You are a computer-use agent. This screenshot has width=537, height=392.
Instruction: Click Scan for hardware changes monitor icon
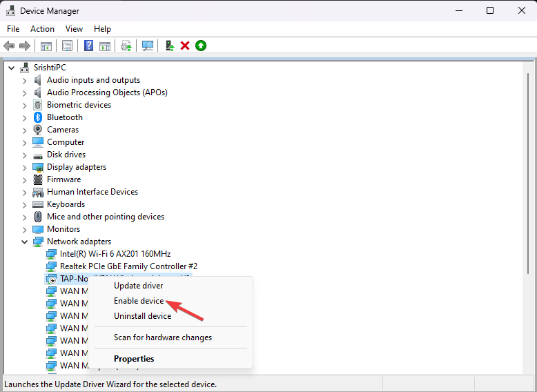tap(147, 46)
